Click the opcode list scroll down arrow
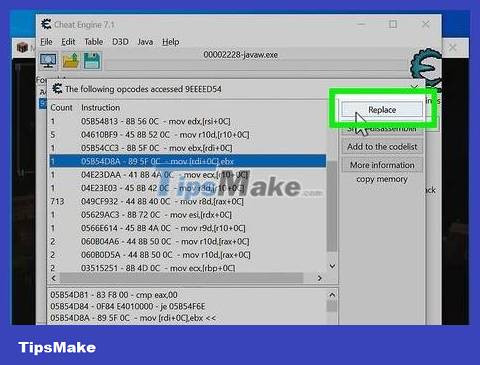 (332, 266)
